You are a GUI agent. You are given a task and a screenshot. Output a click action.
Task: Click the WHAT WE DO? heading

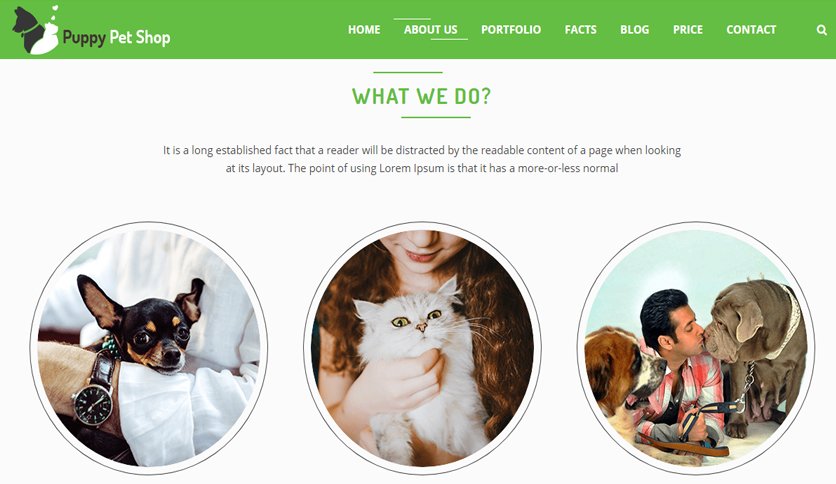point(421,96)
